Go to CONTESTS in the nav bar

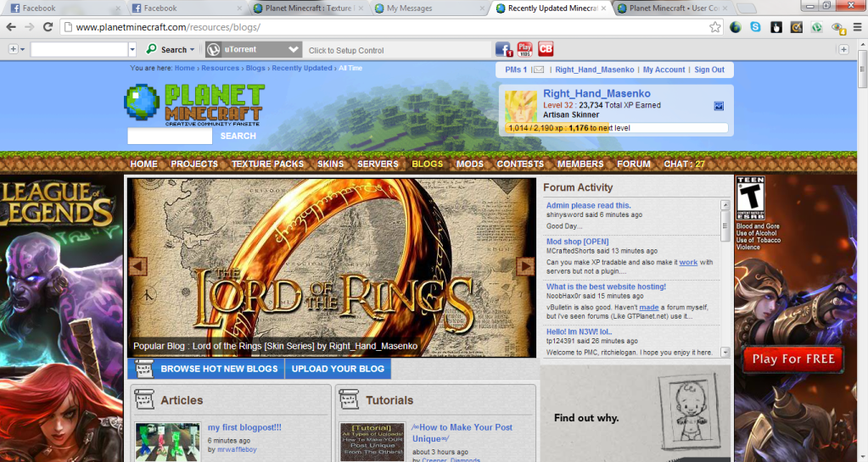click(520, 164)
